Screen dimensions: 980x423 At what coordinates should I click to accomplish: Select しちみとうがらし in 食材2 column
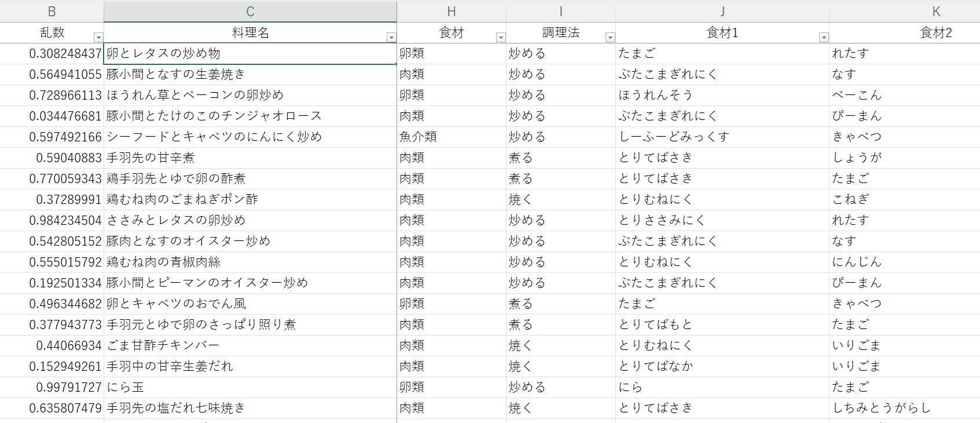(905, 409)
